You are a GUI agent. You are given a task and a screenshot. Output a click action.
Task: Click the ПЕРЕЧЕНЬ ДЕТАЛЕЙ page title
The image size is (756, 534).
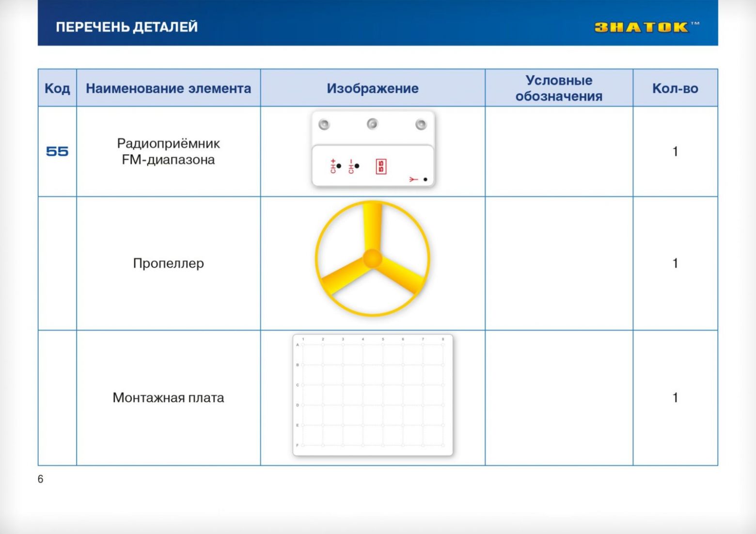(126, 27)
